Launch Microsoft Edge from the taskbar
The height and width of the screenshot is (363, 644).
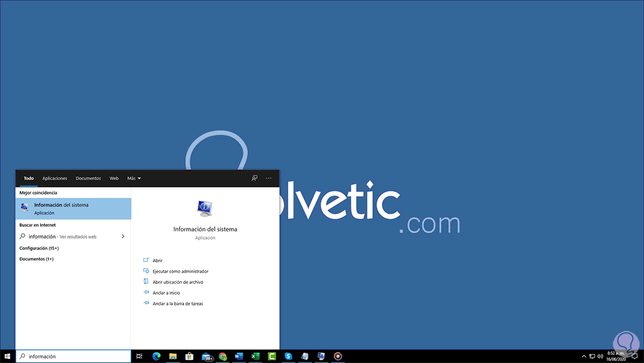pos(156,356)
